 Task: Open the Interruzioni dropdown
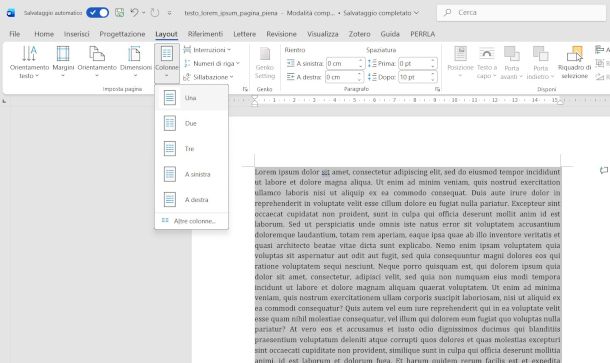[x=207, y=50]
